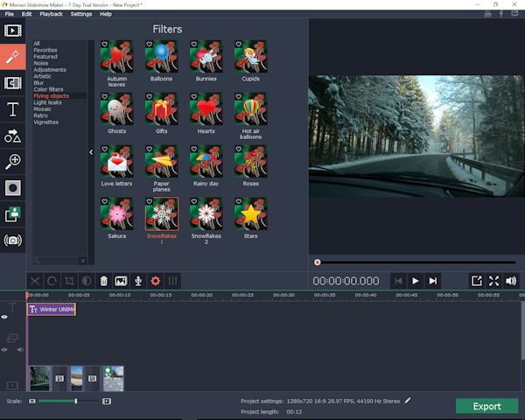Open the Settings menu
The image size is (525, 420).
(x=81, y=14)
